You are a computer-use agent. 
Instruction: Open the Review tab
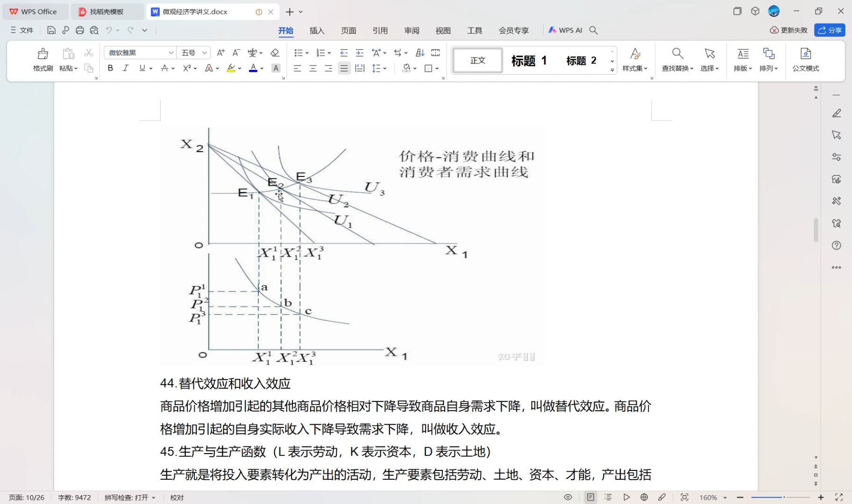coord(412,30)
